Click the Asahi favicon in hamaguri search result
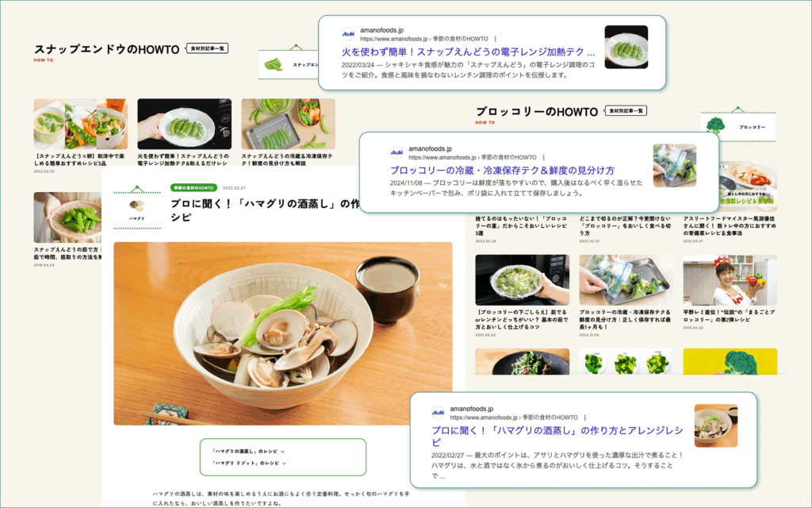 tap(438, 413)
